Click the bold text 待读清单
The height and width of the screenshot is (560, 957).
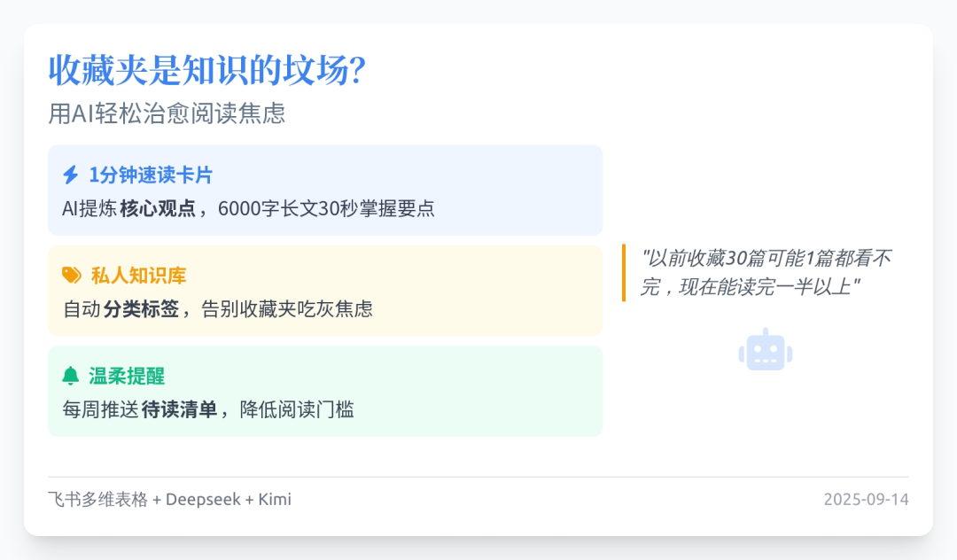(179, 409)
